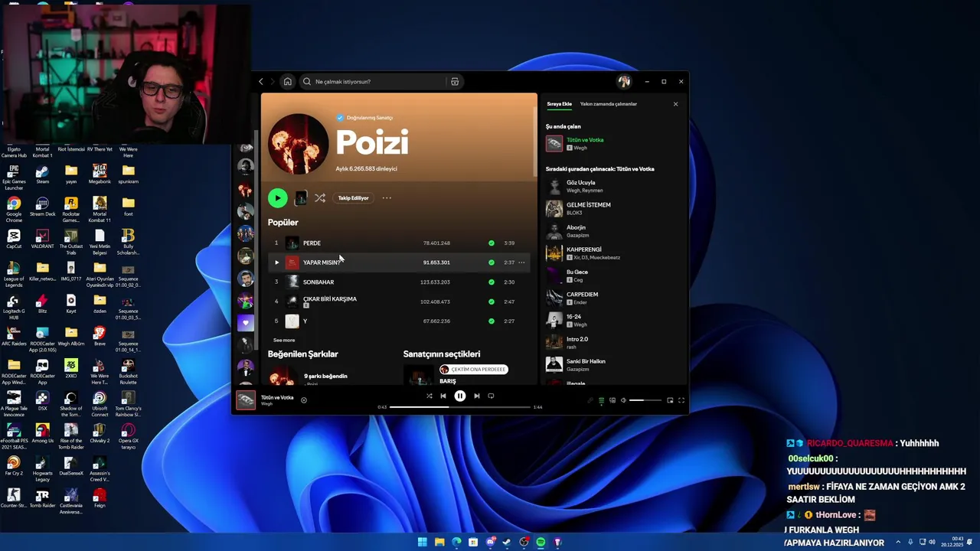This screenshot has width=980, height=551.
Task: Toggle the liked checkmark for SONBAHAR
Action: tap(492, 282)
